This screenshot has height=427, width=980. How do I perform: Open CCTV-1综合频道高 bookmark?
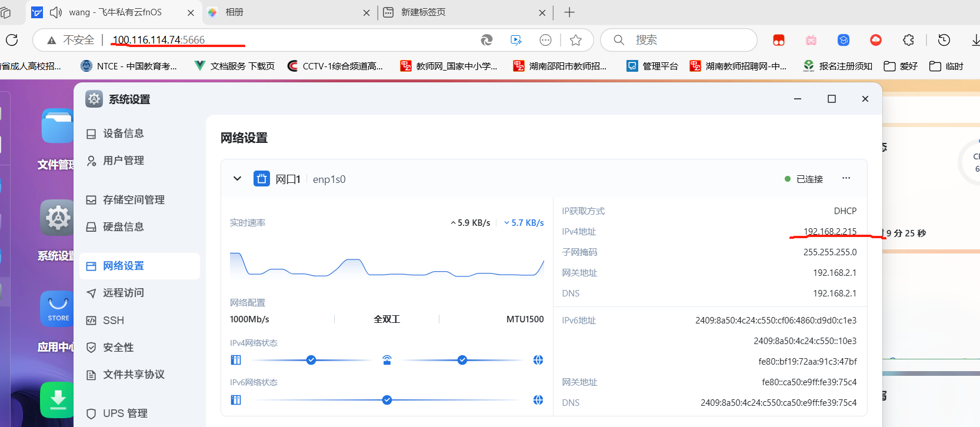pos(335,66)
